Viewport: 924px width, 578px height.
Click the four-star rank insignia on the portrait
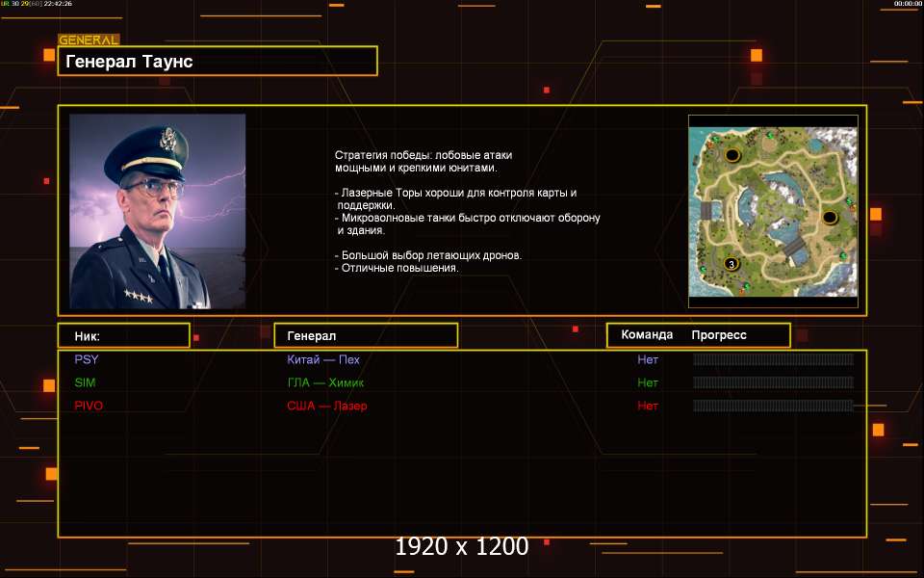point(139,296)
